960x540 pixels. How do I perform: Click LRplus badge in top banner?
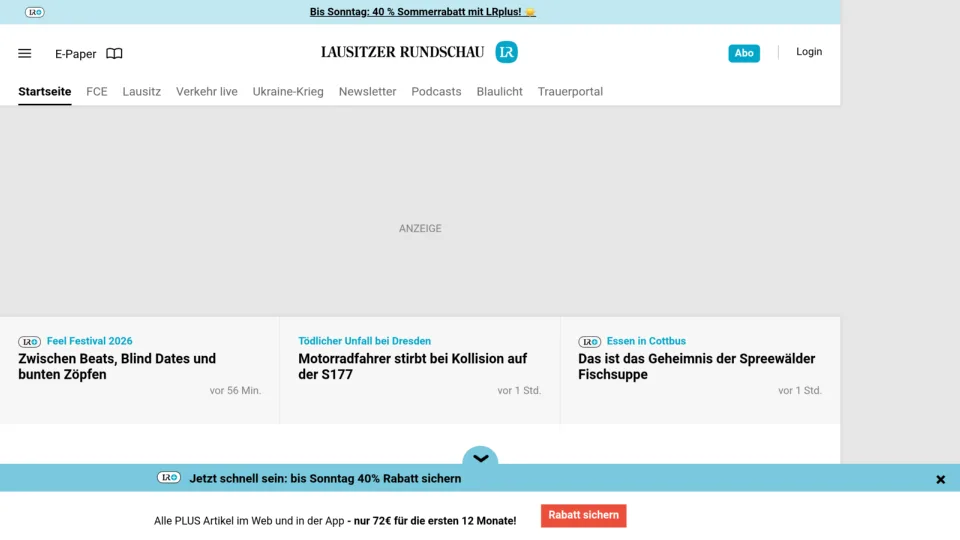point(35,12)
